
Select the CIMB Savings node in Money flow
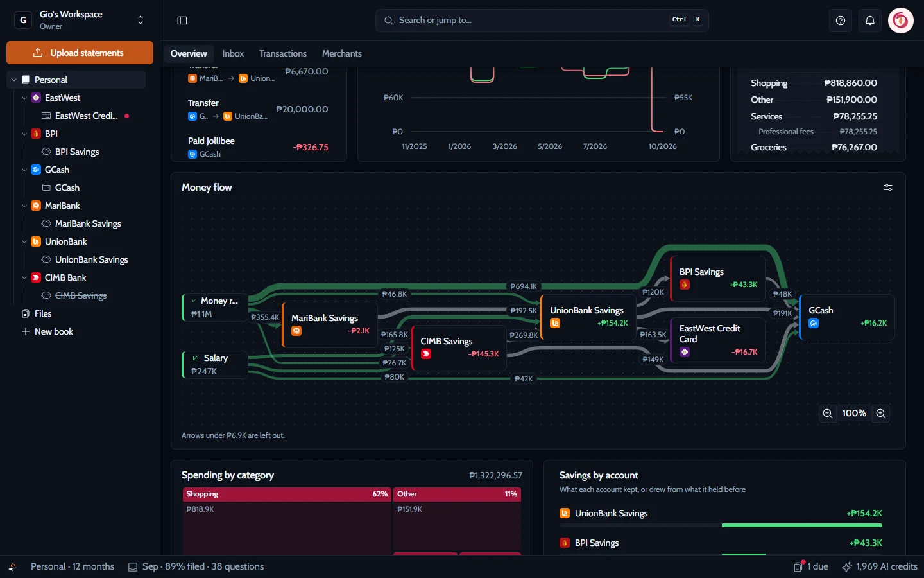pyautogui.click(x=459, y=347)
